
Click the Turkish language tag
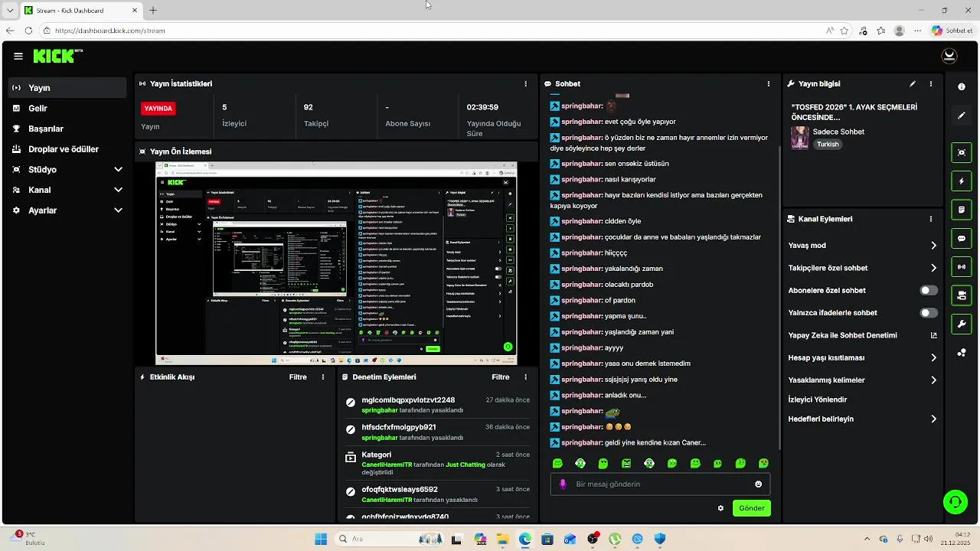(x=828, y=145)
